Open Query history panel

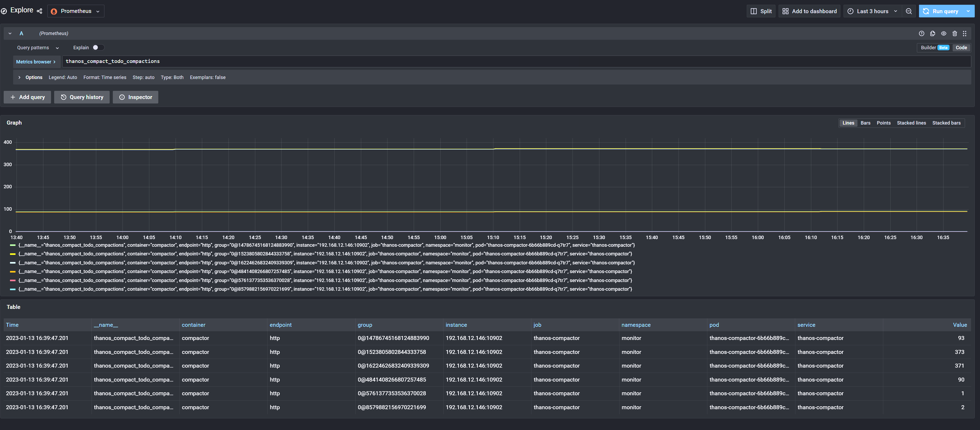pyautogui.click(x=82, y=97)
